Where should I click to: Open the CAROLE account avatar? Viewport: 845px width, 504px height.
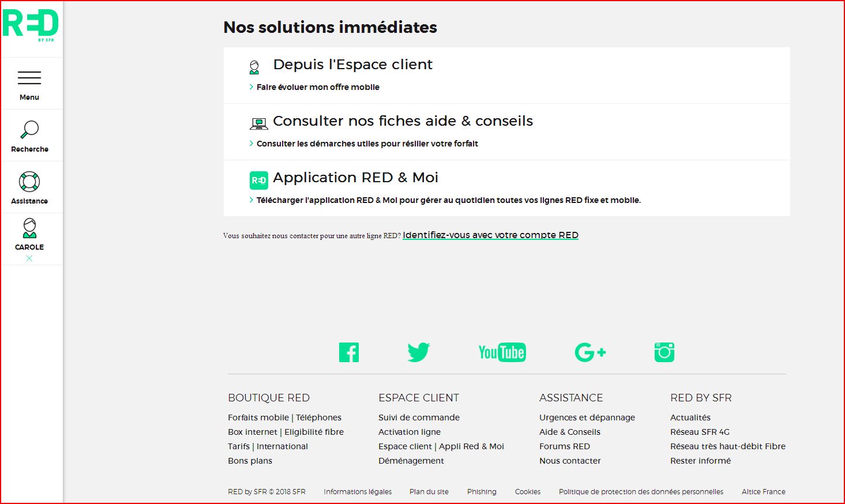(x=29, y=229)
